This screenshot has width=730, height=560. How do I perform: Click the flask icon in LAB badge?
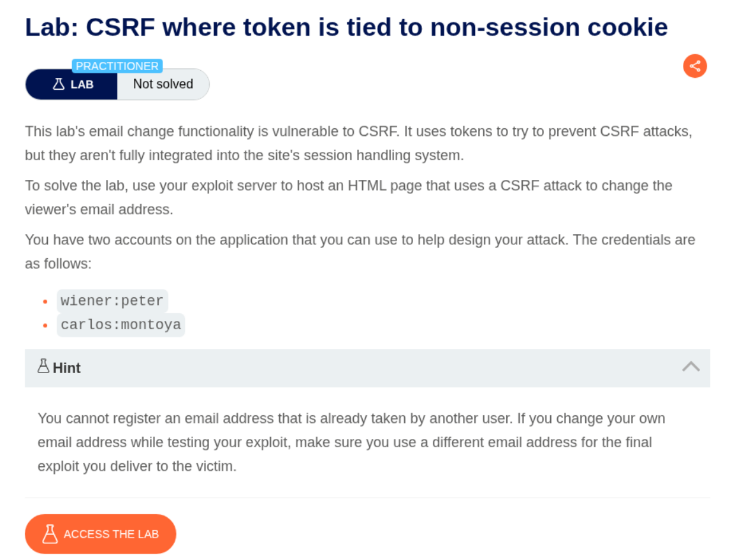(x=59, y=84)
